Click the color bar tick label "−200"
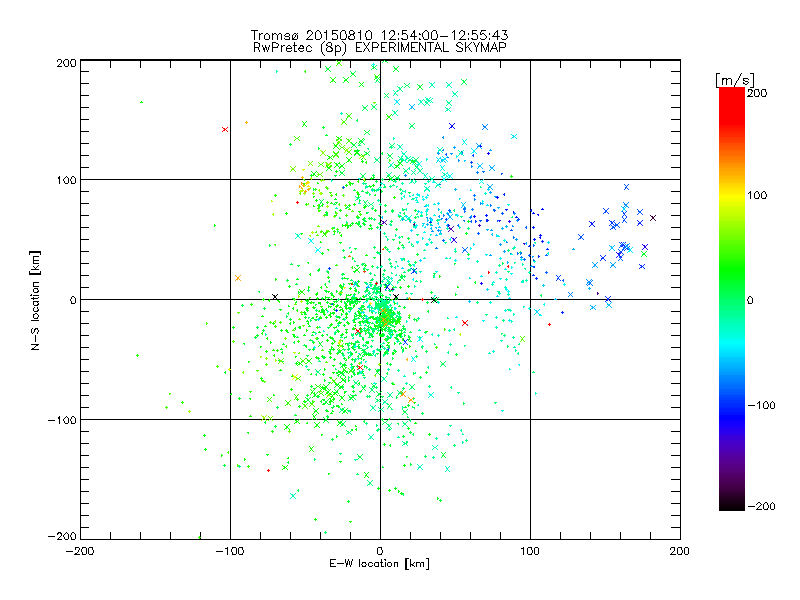 [761, 506]
